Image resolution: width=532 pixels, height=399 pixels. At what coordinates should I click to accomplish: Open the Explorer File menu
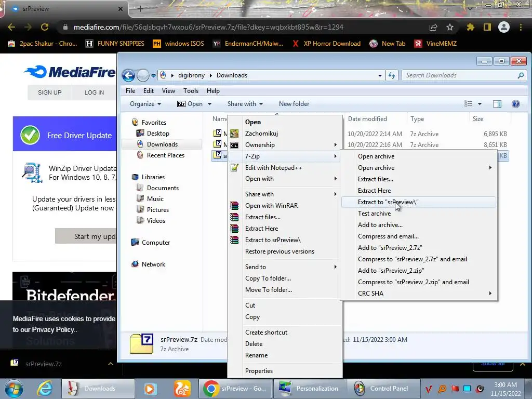coord(130,91)
